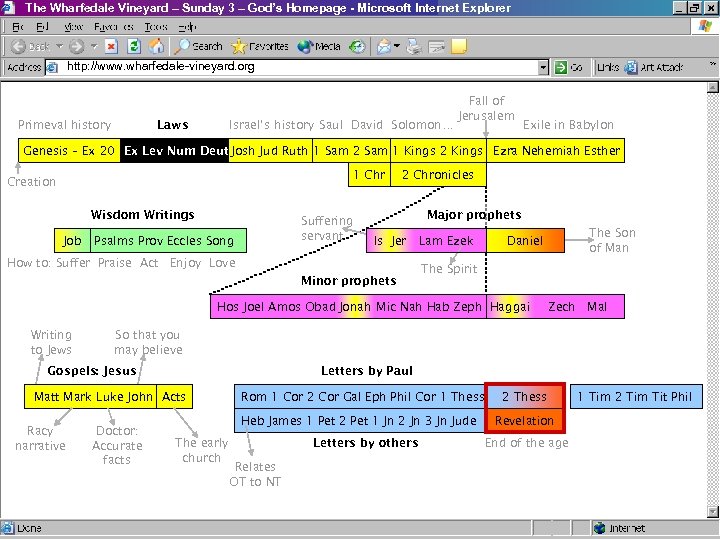The image size is (720, 540).
Task: Open the View menu
Action: tap(73, 27)
